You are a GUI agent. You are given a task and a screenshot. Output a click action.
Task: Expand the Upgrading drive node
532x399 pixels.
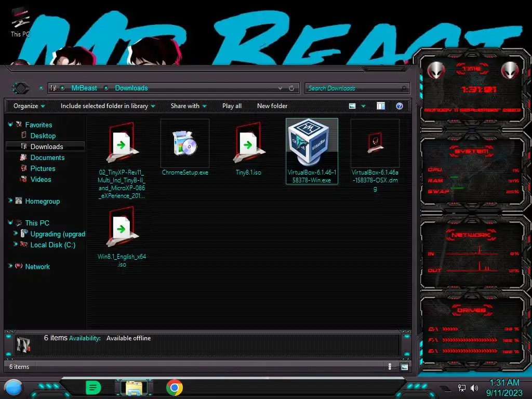(x=15, y=233)
